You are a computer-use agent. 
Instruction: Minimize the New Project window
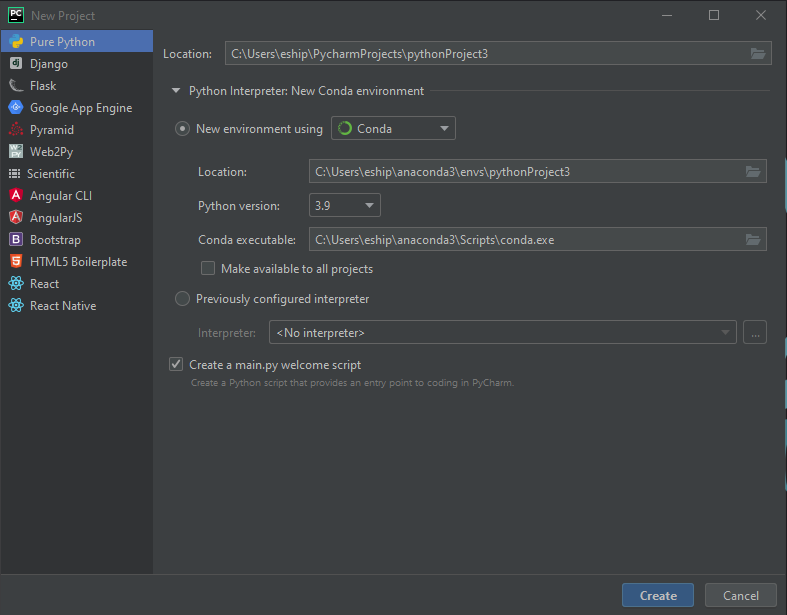click(667, 16)
